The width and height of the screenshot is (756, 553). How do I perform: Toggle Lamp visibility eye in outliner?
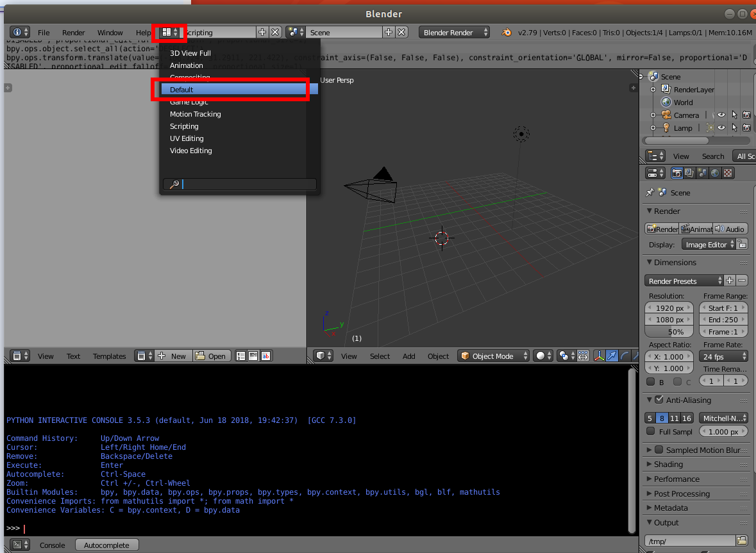721,128
